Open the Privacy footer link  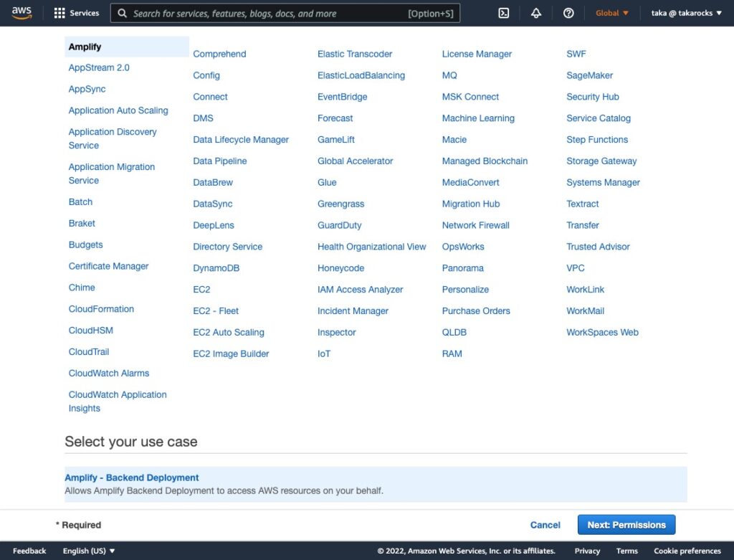coord(587,551)
